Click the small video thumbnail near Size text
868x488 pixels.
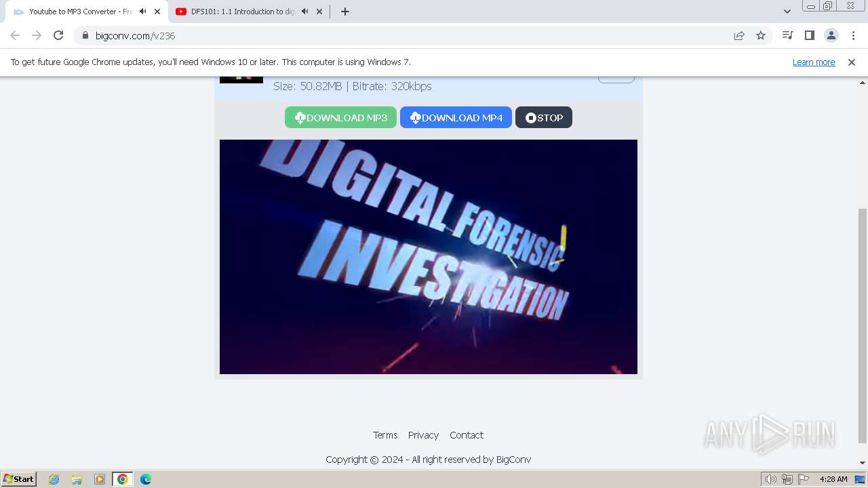tap(241, 79)
